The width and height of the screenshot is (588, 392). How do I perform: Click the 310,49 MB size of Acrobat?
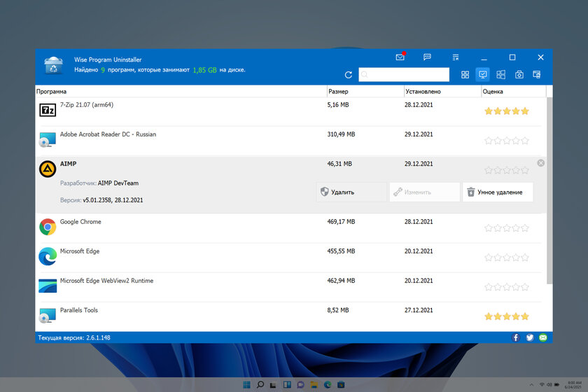(341, 134)
